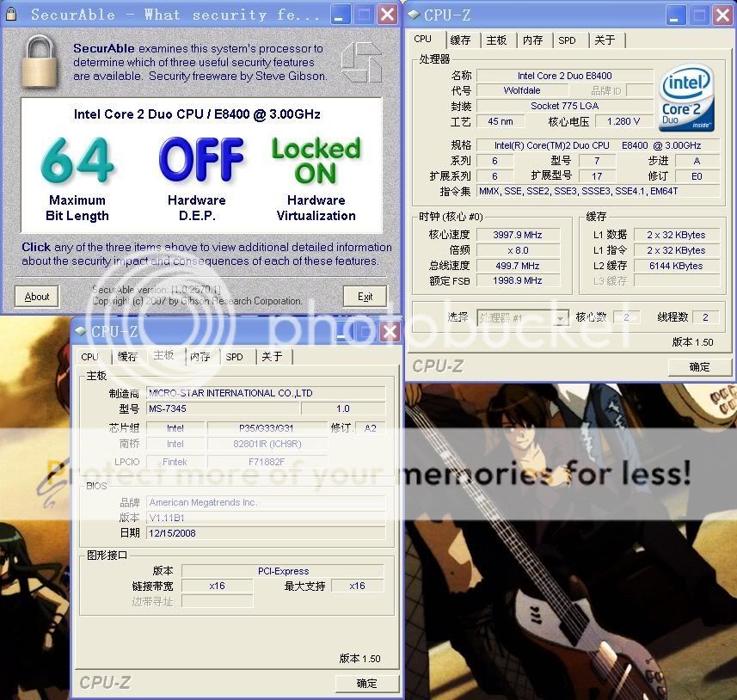Click the About button in SecurAble
Image resolution: width=737 pixels, height=700 pixels.
37,297
